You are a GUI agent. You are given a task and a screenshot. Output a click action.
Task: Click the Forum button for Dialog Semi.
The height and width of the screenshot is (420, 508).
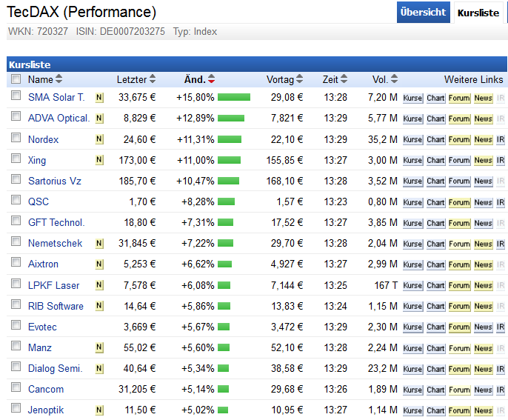point(459,369)
